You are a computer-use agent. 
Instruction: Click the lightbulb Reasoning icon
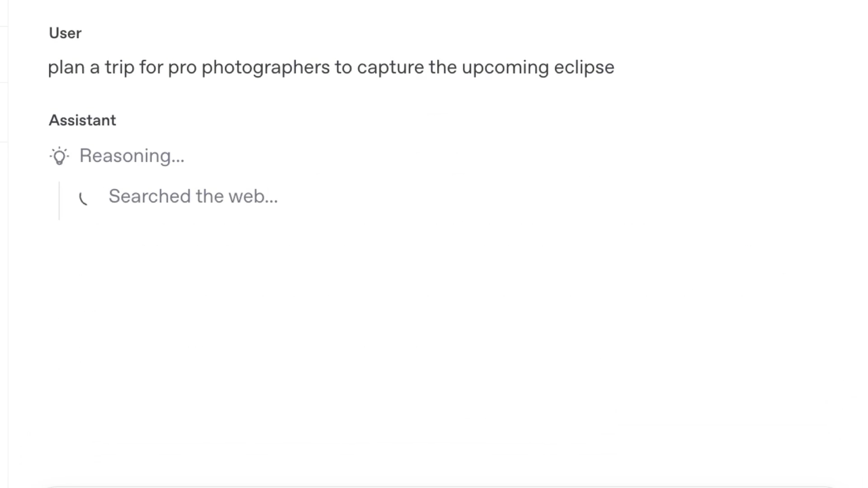pos(59,156)
